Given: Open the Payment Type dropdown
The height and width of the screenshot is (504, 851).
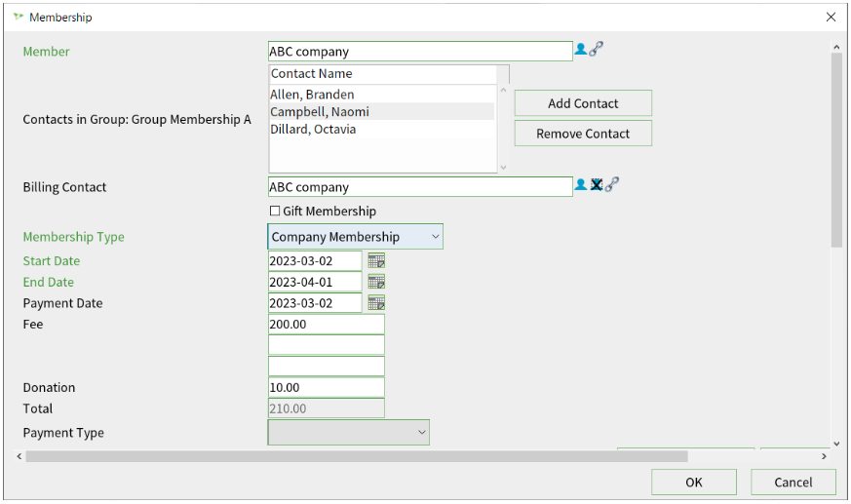Looking at the screenshot, I should tap(348, 433).
